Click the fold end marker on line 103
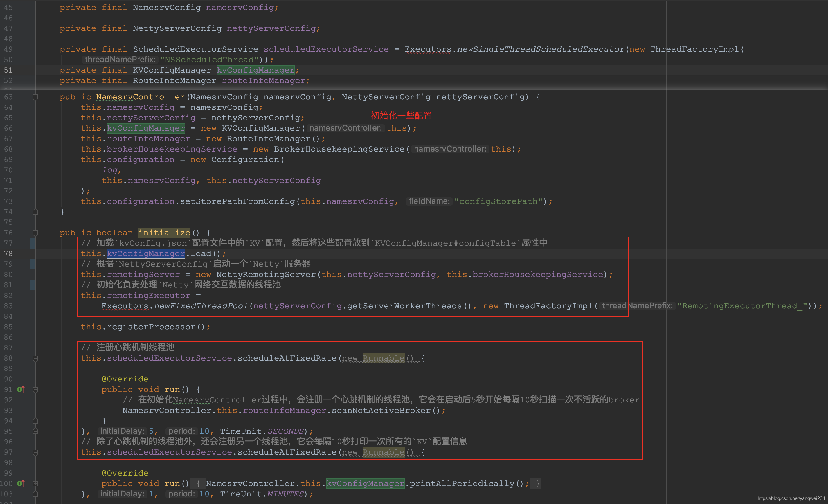The width and height of the screenshot is (828, 504). tap(35, 494)
